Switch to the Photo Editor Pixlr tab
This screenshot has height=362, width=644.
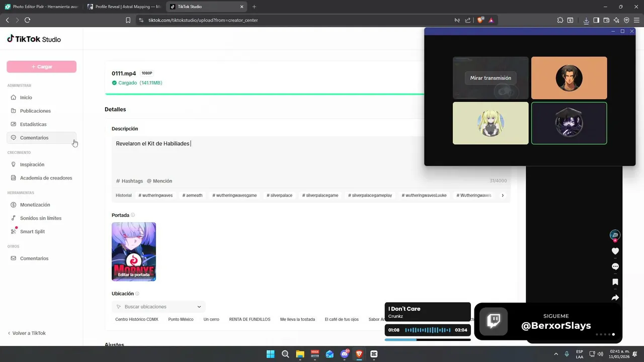[41, 7]
